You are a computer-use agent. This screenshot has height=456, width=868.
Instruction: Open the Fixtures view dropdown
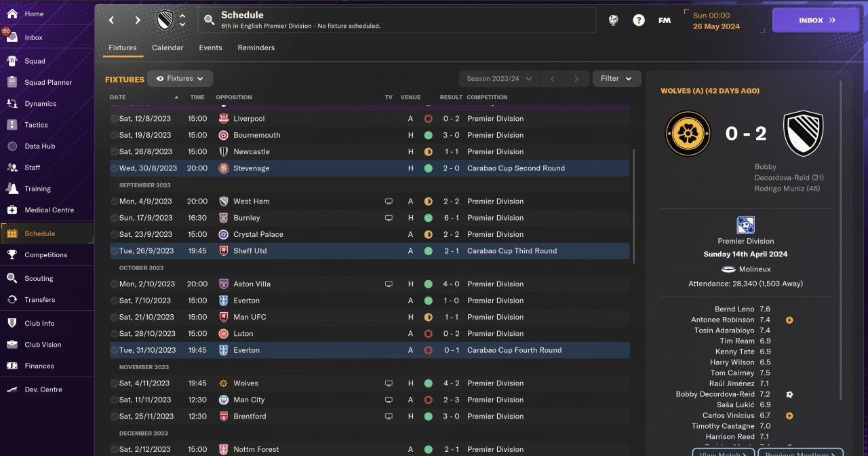[180, 79]
